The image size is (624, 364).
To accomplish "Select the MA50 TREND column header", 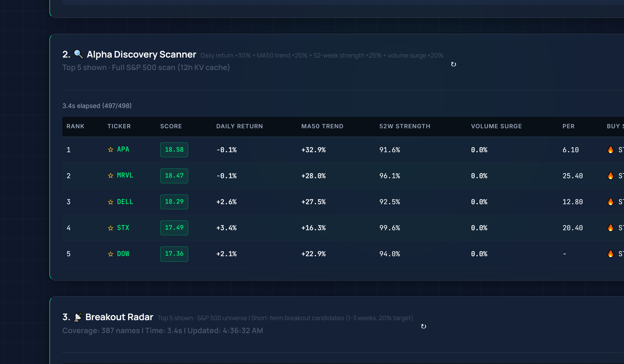I will pos(322,126).
